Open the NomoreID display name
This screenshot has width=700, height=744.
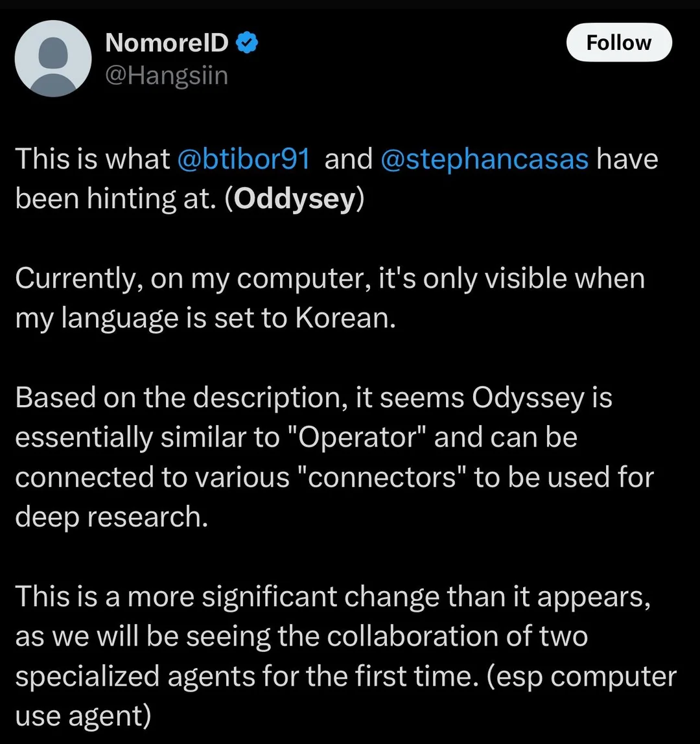pyautogui.click(x=167, y=43)
